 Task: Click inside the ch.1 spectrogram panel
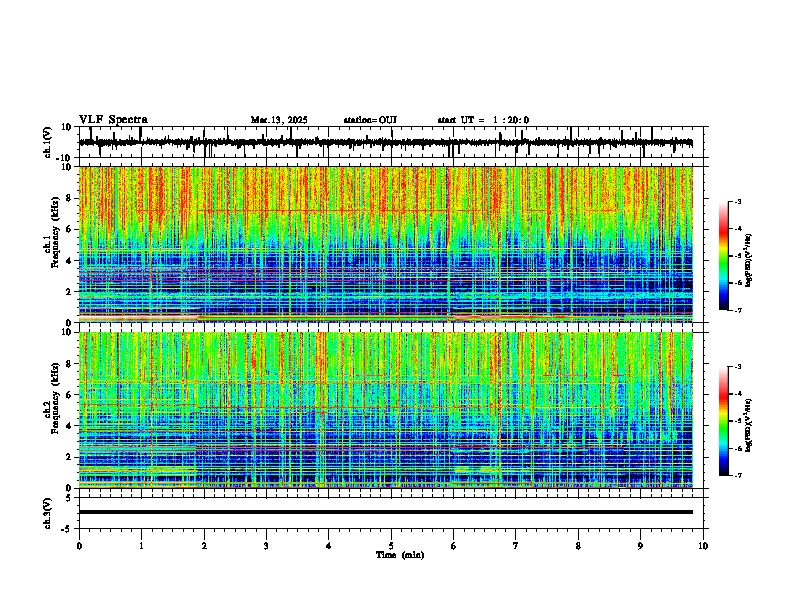pos(385,244)
